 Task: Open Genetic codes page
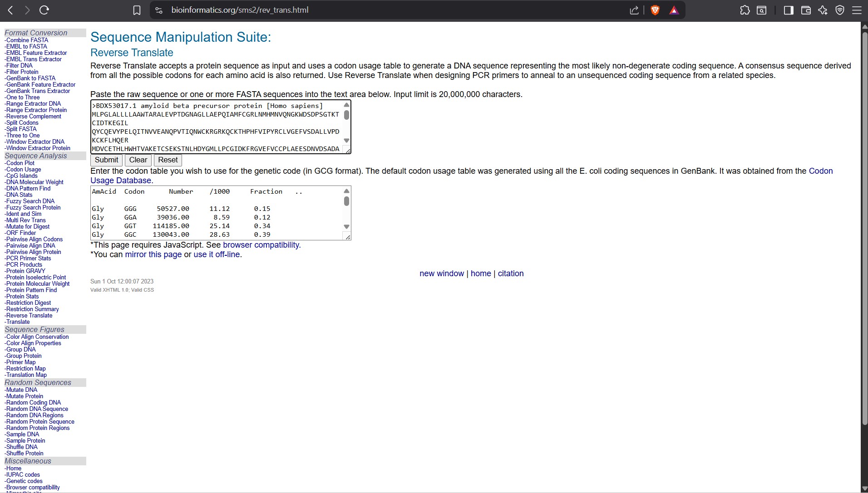(x=25, y=481)
